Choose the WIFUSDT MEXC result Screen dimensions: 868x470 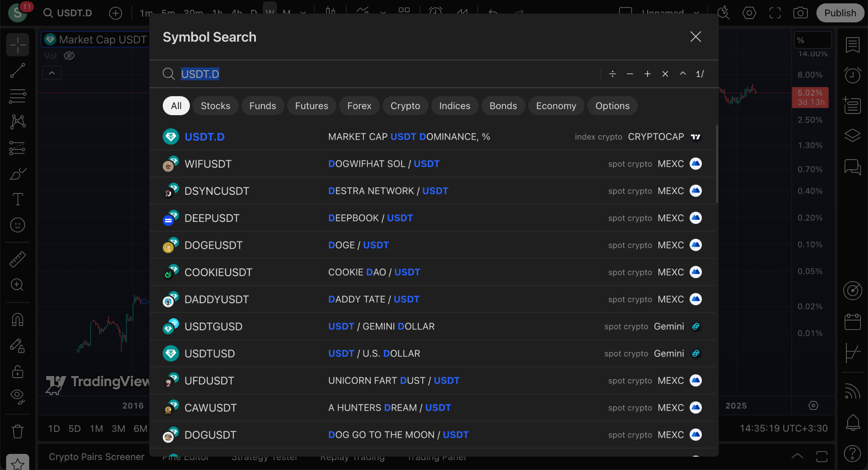pos(432,164)
